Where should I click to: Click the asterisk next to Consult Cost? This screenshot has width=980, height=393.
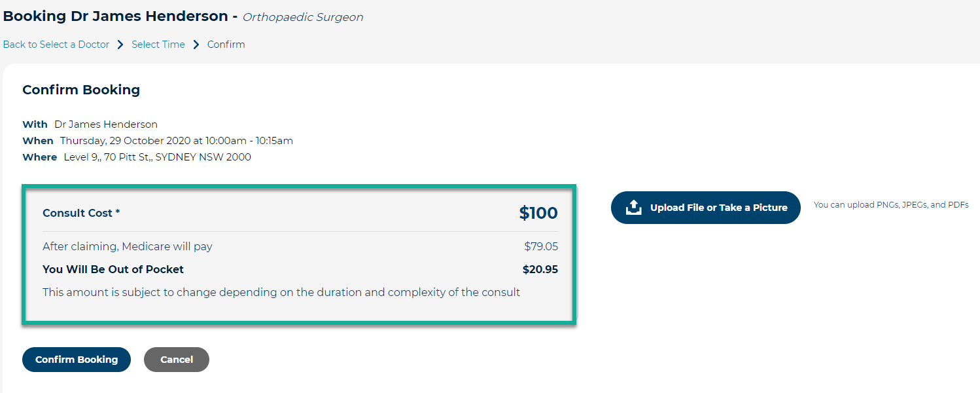click(x=117, y=213)
